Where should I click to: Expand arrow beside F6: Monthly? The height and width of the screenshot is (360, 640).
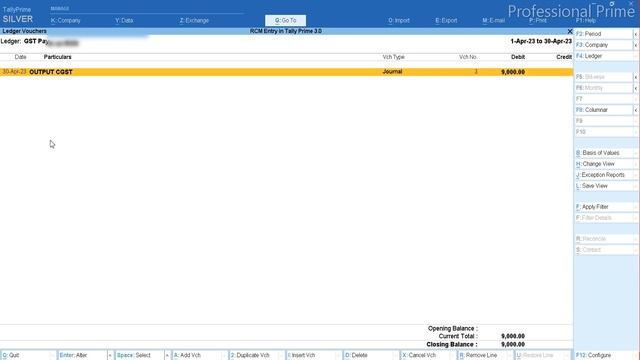click(x=636, y=88)
